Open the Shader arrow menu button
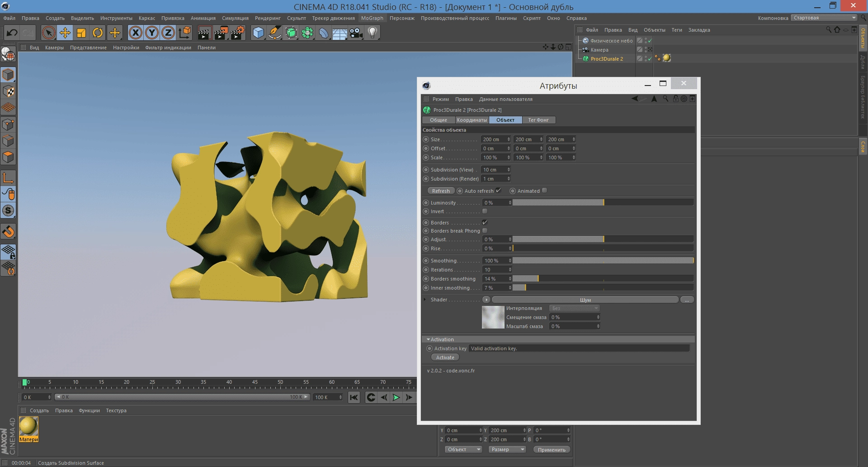 [486, 300]
